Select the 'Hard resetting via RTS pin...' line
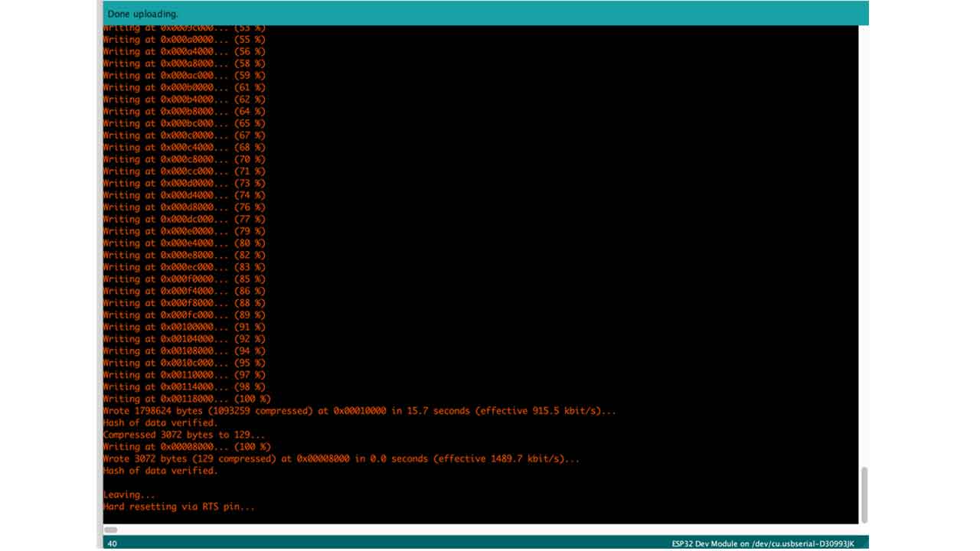 coord(179,507)
